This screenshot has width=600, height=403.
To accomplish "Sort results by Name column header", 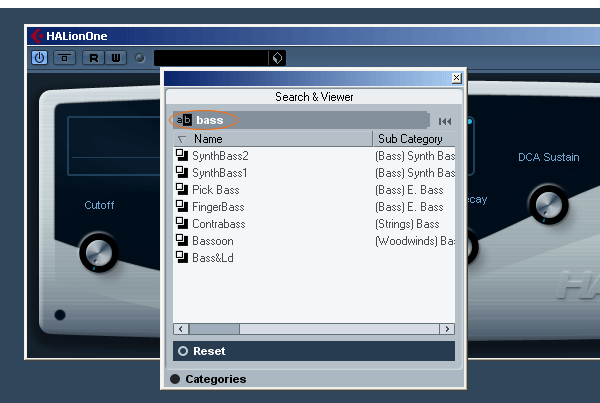I will 280,139.
